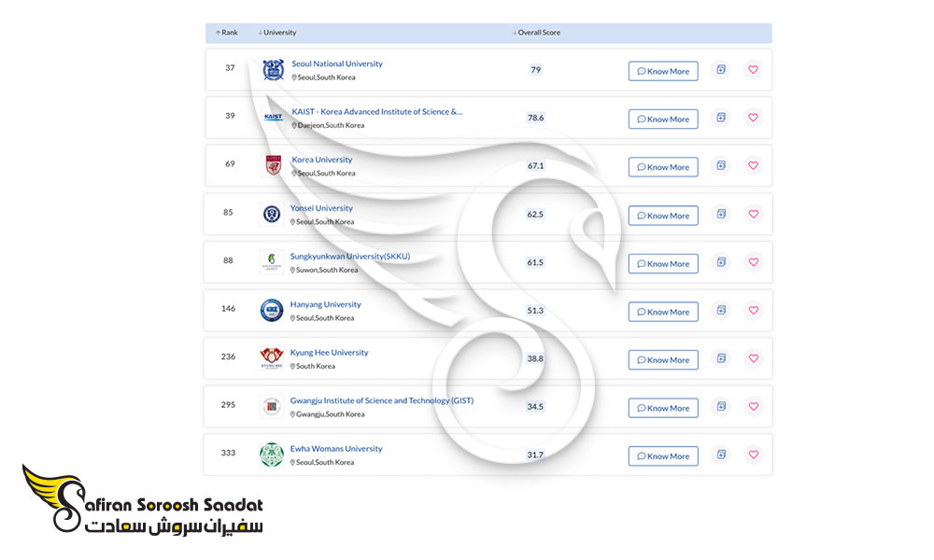Favorite Gwangju Institute (GIST) with heart icon

coord(754,406)
